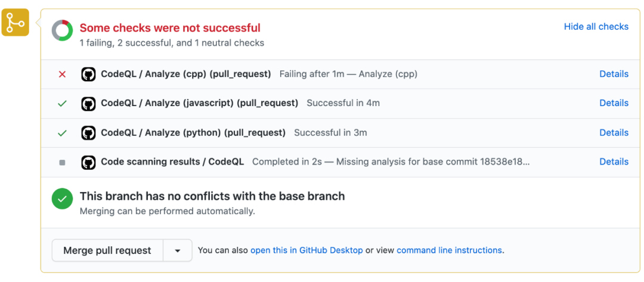Click the open this in GitHub Desktop link

point(306,250)
